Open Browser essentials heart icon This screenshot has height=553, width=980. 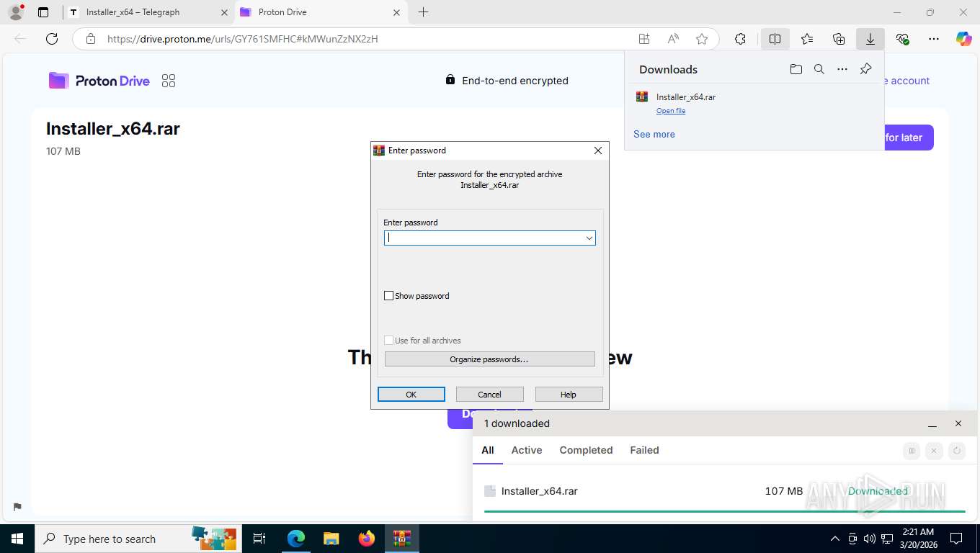(902, 39)
